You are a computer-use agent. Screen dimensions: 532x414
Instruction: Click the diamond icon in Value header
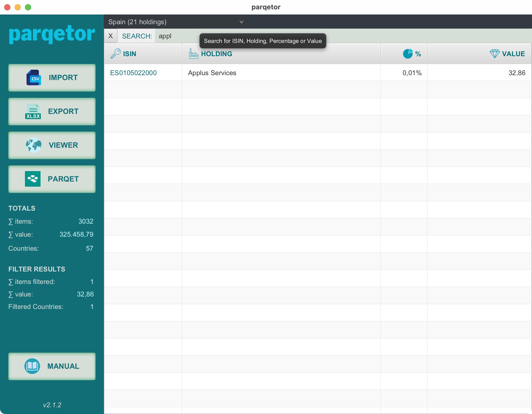point(494,54)
